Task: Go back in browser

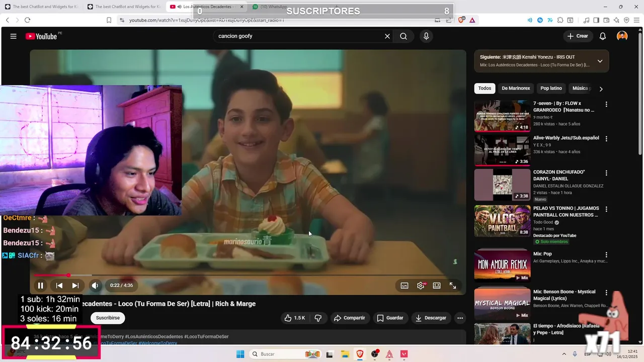Action: pos(8,20)
